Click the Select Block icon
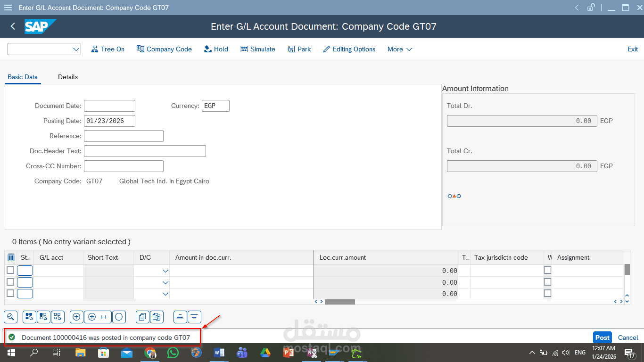 coord(43,317)
